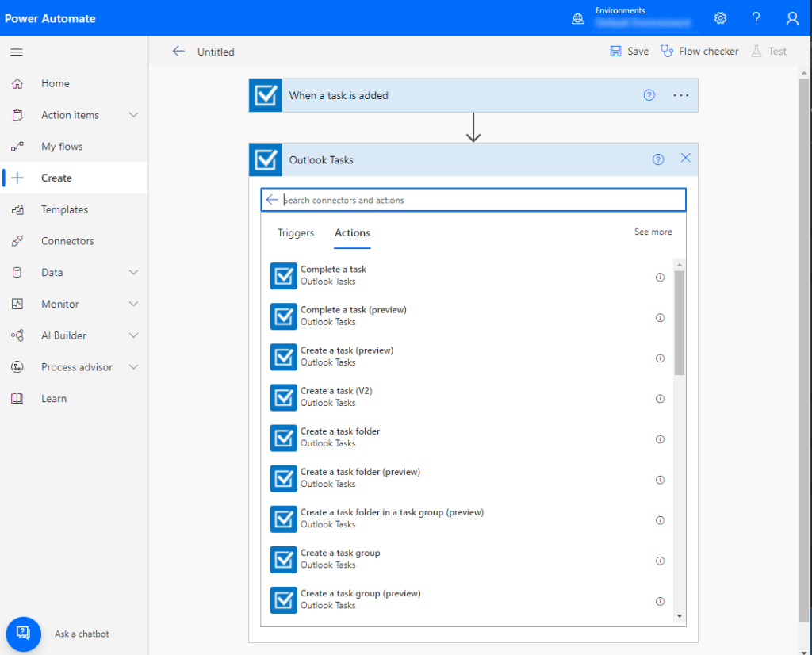Expand the Action items sidebar section

[135, 114]
